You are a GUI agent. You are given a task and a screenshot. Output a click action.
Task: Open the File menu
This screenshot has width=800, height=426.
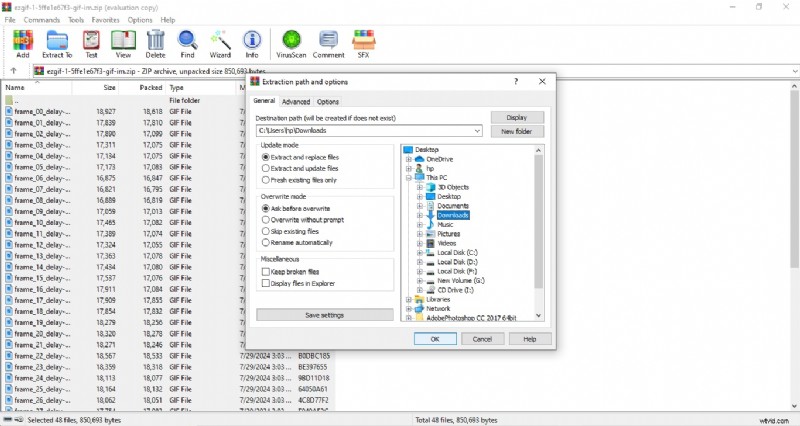[10, 20]
